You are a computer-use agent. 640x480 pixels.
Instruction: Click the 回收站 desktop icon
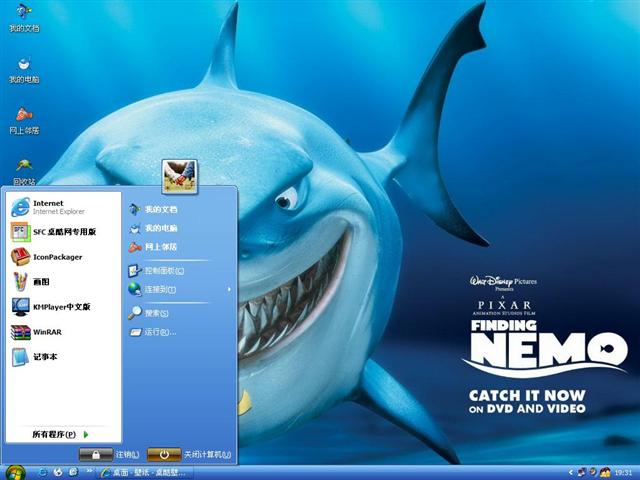pyautogui.click(x=24, y=170)
